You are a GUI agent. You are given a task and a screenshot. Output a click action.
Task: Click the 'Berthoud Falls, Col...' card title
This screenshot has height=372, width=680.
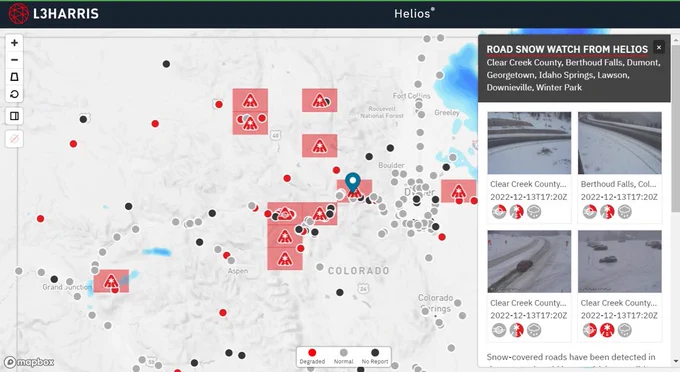coord(618,184)
